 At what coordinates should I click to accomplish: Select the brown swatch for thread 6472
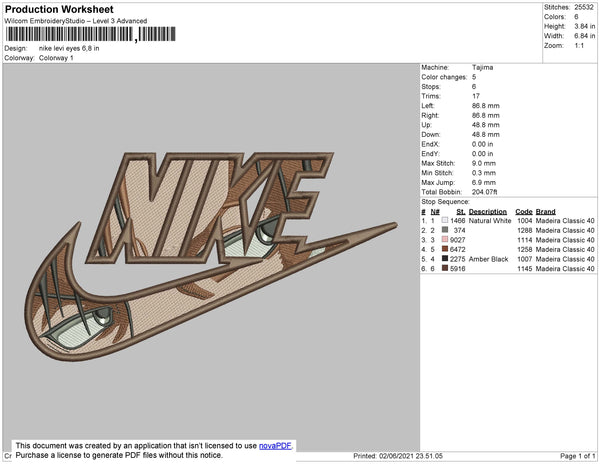(445, 249)
